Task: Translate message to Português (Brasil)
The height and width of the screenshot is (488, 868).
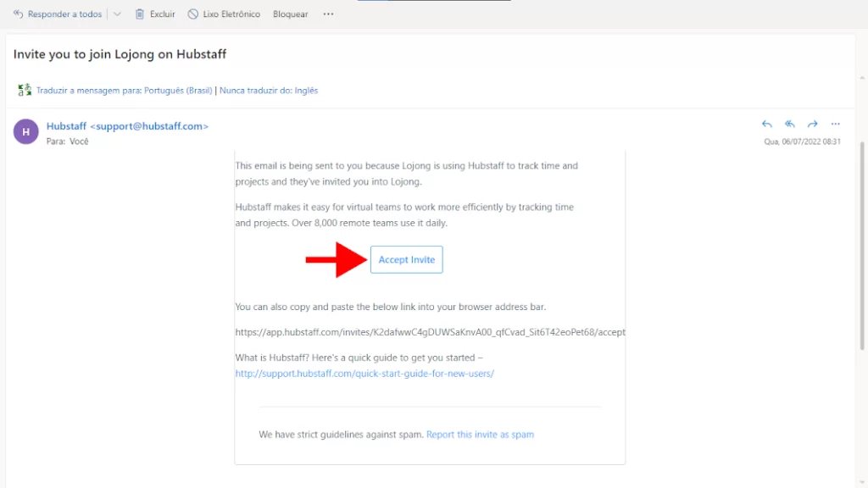Action: (124, 90)
